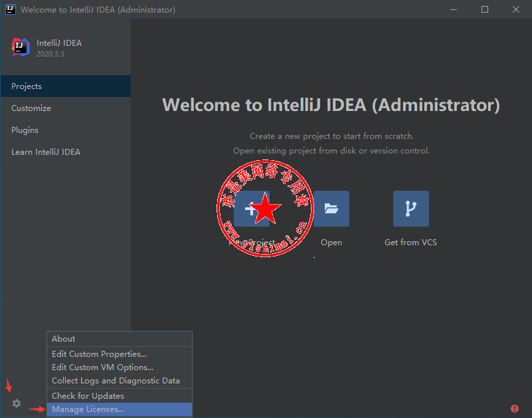Click the Get from VCS branch icon

[411, 209]
